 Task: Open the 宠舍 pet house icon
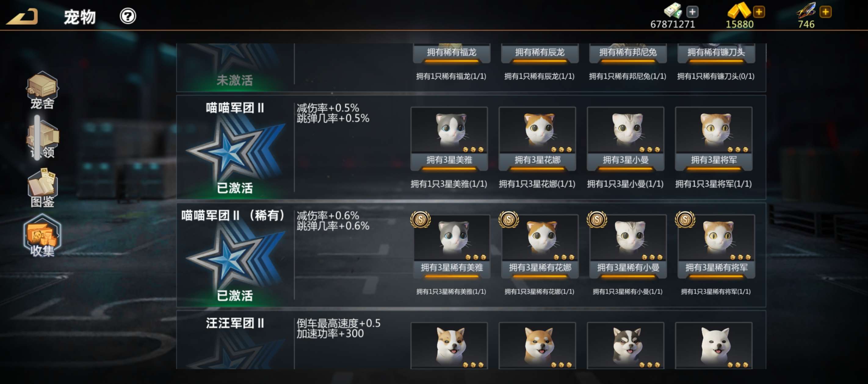[x=42, y=90]
